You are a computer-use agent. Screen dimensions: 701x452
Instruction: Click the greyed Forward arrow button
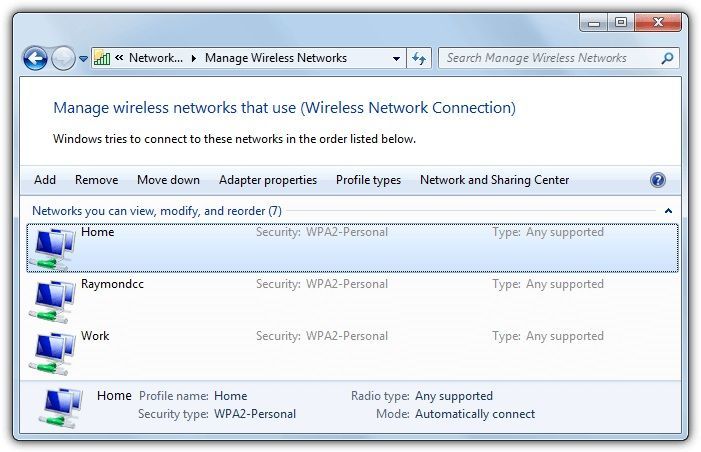pos(63,58)
